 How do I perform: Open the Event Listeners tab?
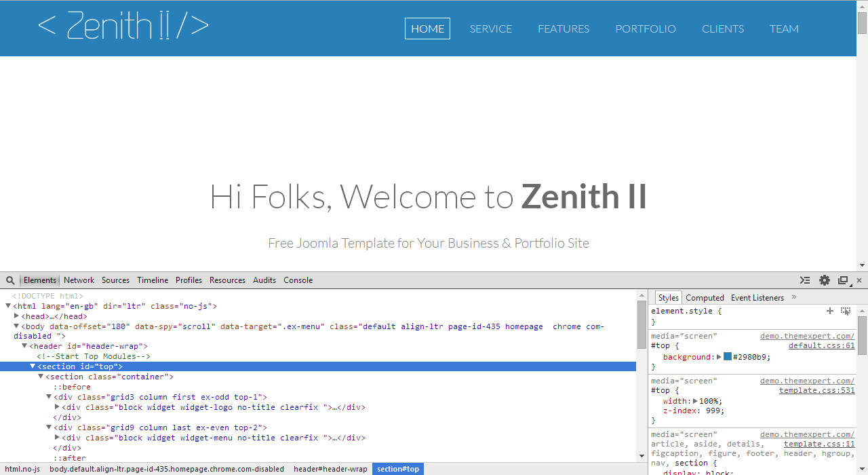click(x=757, y=298)
